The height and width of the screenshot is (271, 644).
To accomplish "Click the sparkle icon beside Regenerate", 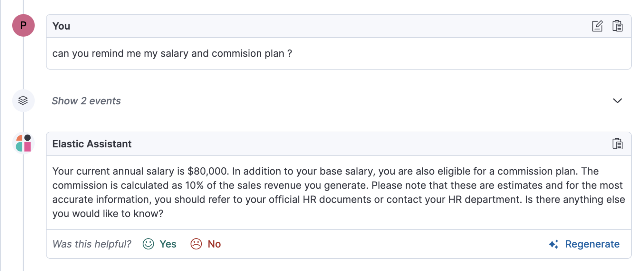I will 554,244.
